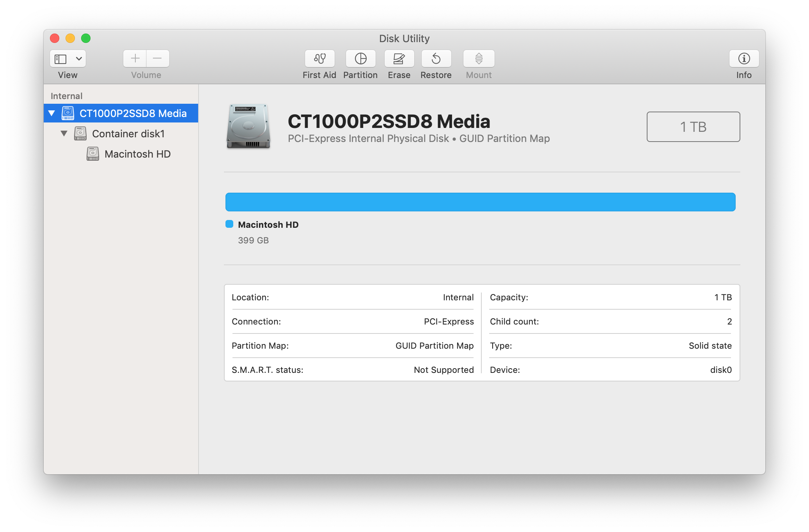This screenshot has height=532, width=809.
Task: Collapse Container disk1 in the sidebar
Action: (x=65, y=133)
